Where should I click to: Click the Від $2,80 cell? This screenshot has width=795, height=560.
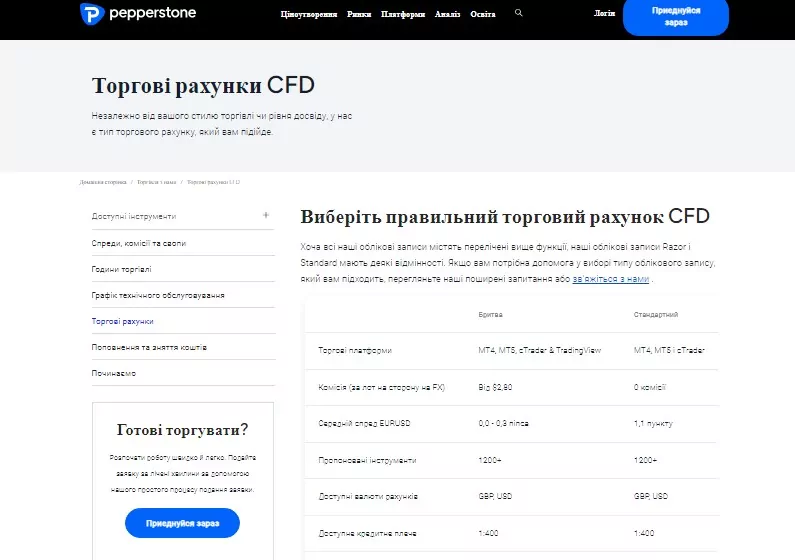(x=495, y=387)
